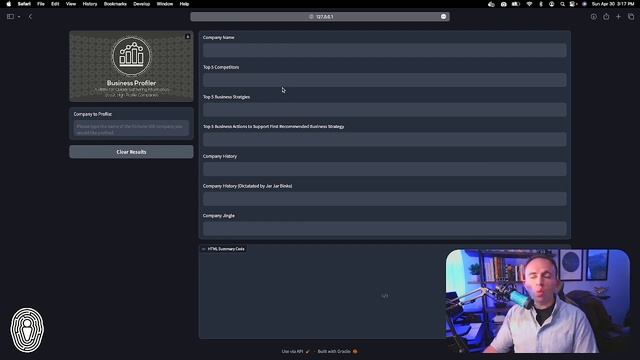The image size is (640, 360).
Task: Open Spotlight search magnifier icon
Action: tap(562, 4)
